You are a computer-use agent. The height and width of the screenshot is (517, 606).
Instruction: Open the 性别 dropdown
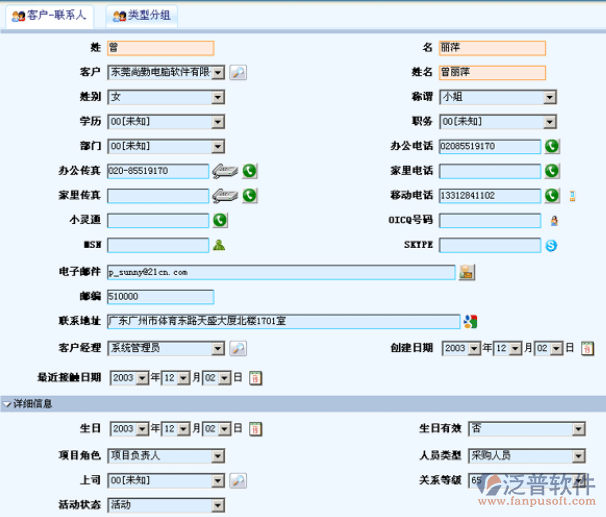[x=217, y=97]
